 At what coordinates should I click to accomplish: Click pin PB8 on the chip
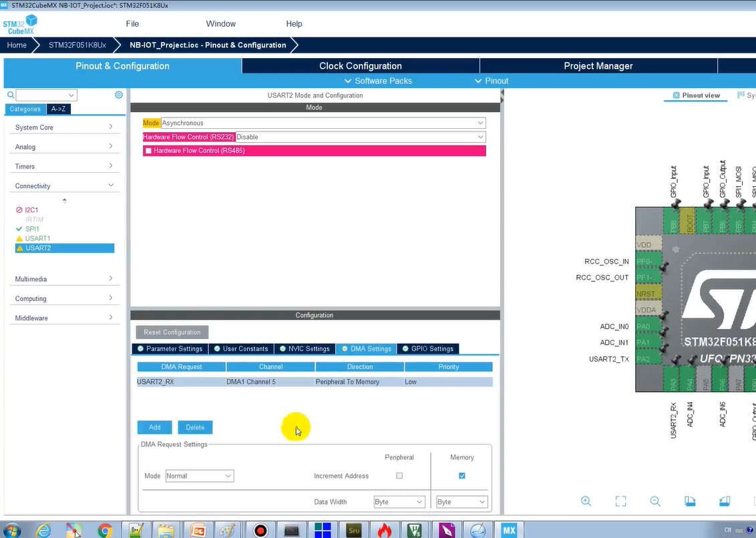pyautogui.click(x=673, y=221)
